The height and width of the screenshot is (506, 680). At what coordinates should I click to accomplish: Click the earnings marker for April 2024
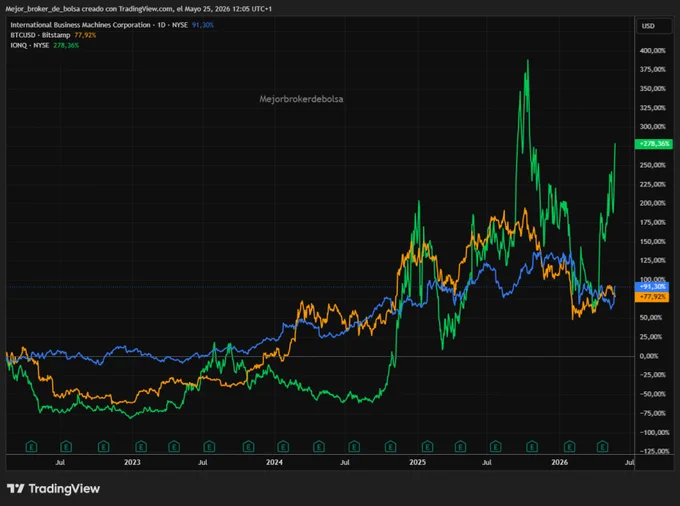[x=319, y=446]
